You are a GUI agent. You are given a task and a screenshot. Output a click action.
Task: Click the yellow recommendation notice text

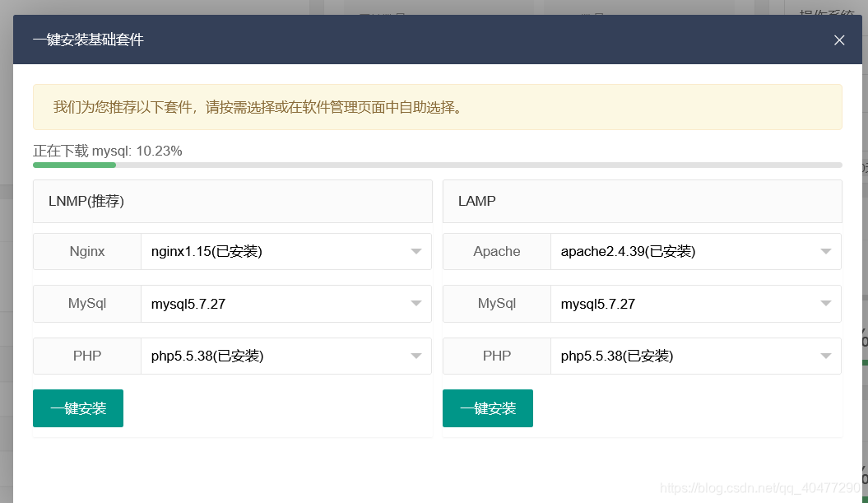coord(258,107)
